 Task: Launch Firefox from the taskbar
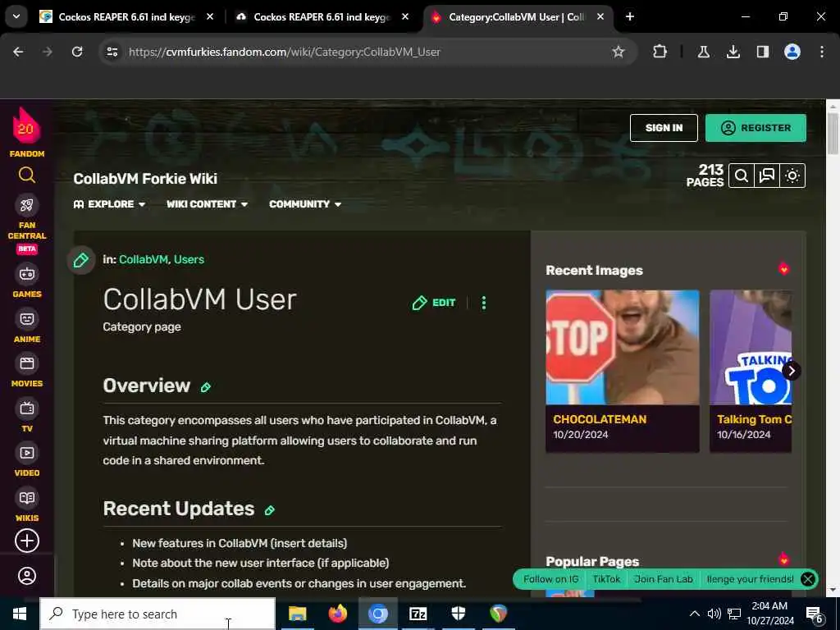click(337, 614)
